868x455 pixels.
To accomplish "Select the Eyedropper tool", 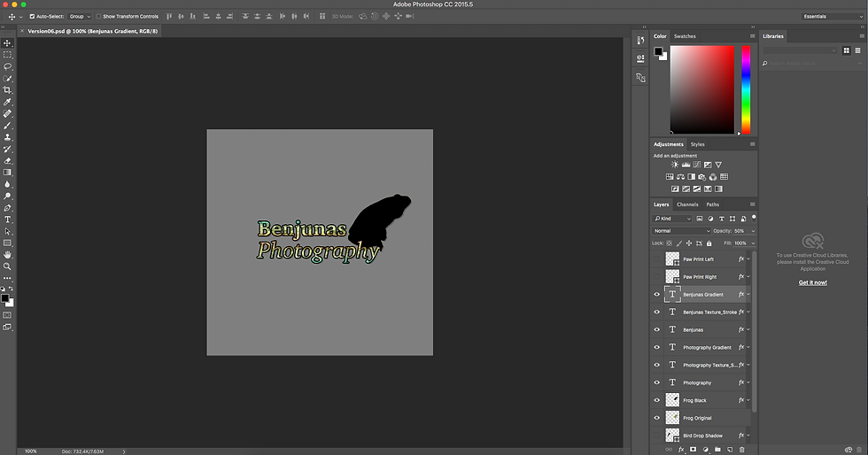I will coord(7,102).
